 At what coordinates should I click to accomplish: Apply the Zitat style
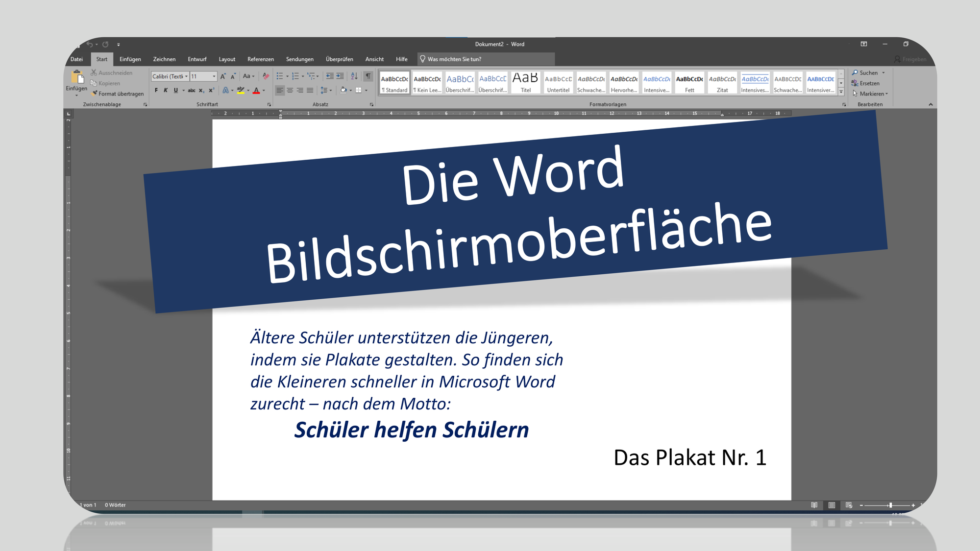(x=722, y=82)
